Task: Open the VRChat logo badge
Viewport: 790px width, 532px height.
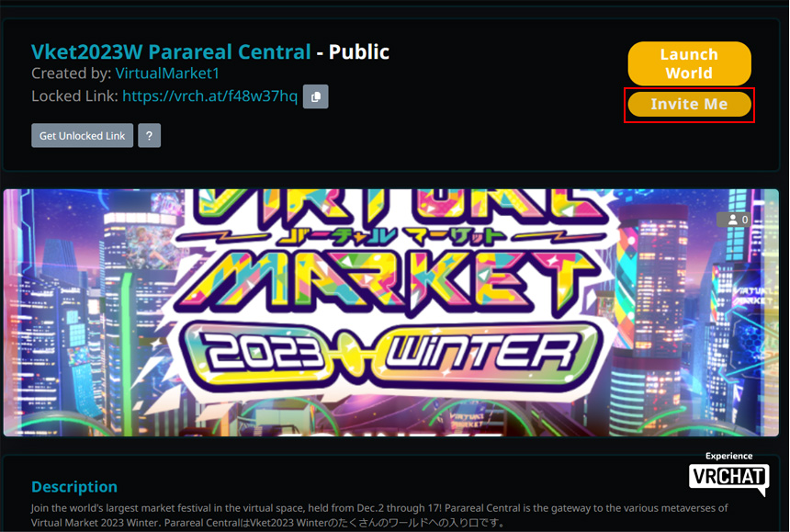Action: [728, 479]
